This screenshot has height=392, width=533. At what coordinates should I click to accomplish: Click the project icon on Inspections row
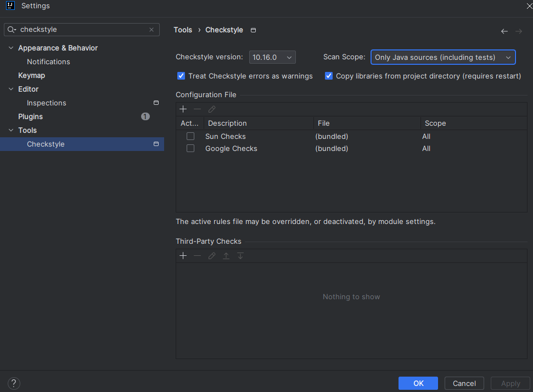156,103
